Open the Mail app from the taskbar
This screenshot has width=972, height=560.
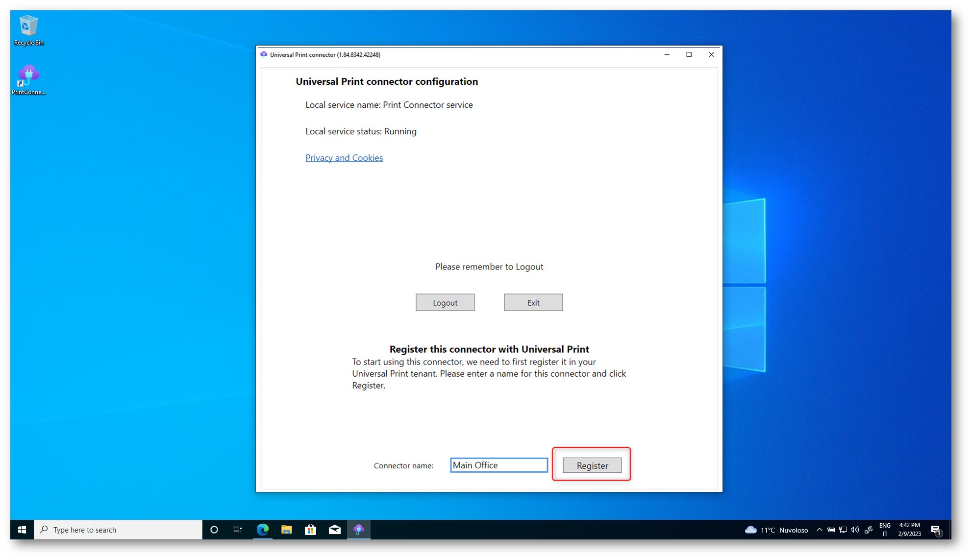pos(334,530)
